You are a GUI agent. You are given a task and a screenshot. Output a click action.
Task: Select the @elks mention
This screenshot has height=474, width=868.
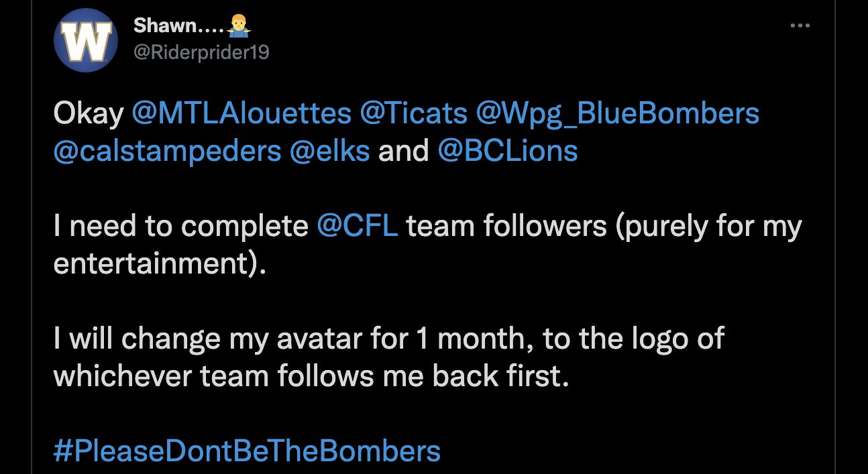click(x=329, y=151)
